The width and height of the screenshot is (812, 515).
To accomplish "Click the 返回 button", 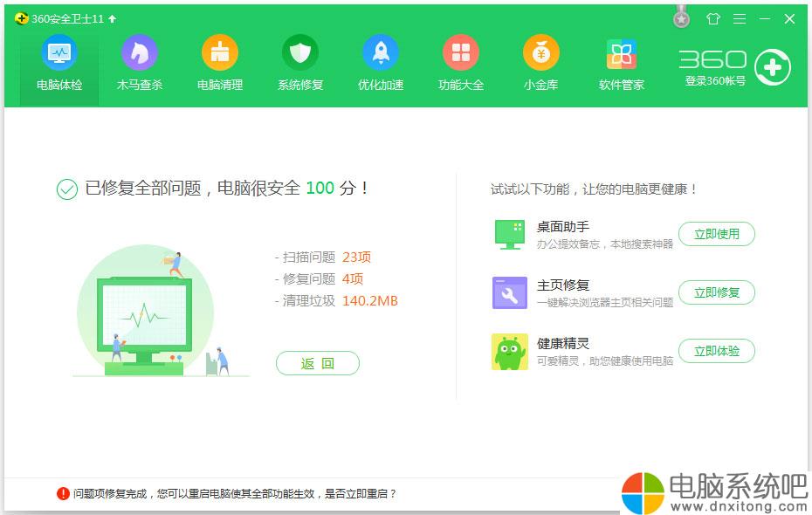I will click(x=318, y=363).
